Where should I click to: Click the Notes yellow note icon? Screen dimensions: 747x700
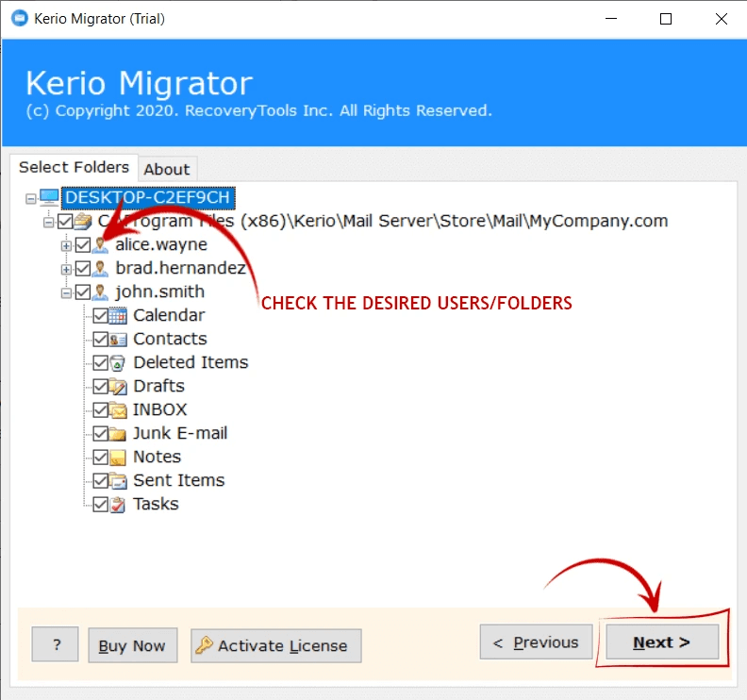(x=118, y=458)
